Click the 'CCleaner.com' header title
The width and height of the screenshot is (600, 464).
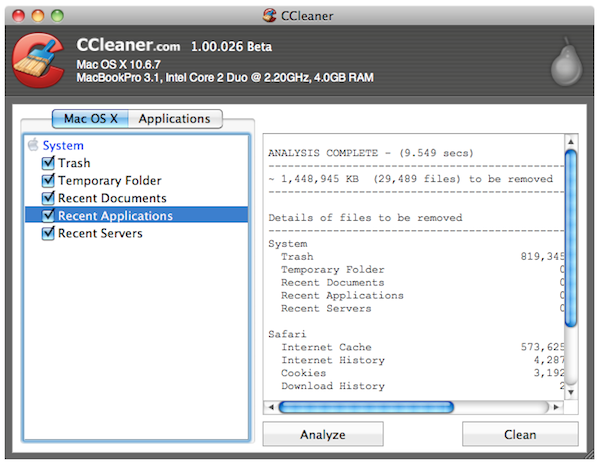[128, 45]
